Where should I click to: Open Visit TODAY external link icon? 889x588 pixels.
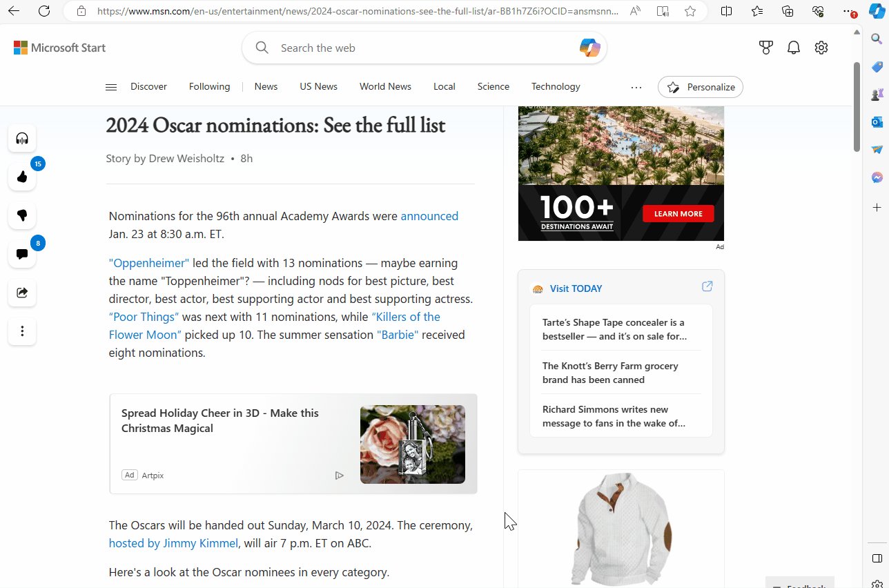(707, 286)
